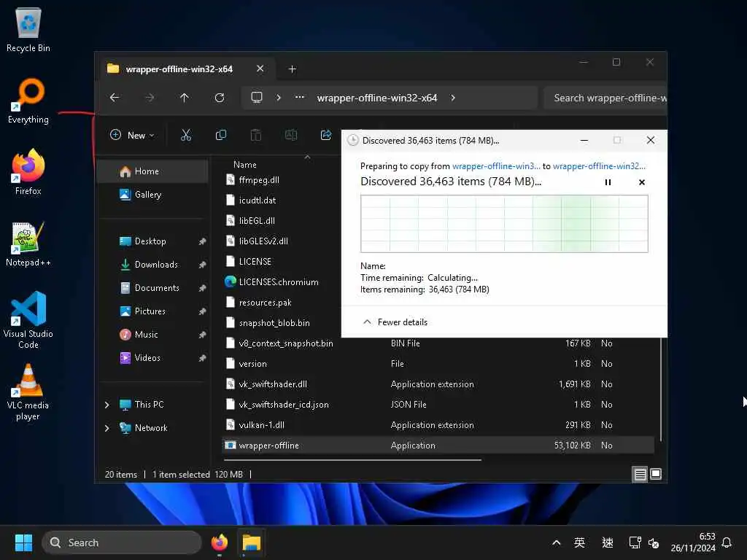Image resolution: width=747 pixels, height=560 pixels.
Task: Open the taskbar clock showing 26/11/2024
Action: 693,542
